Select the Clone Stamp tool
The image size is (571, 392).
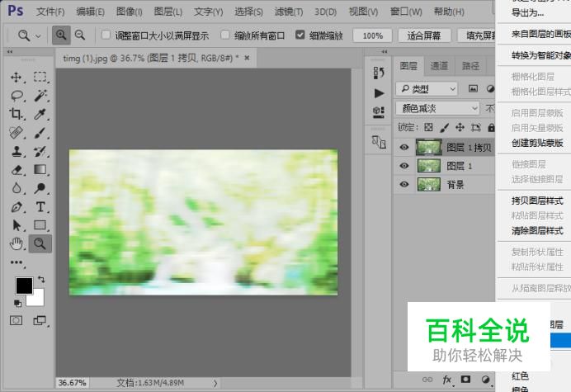pyautogui.click(x=17, y=151)
